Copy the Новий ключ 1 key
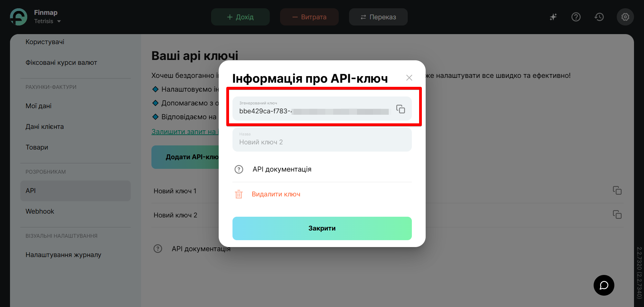 [x=617, y=191]
